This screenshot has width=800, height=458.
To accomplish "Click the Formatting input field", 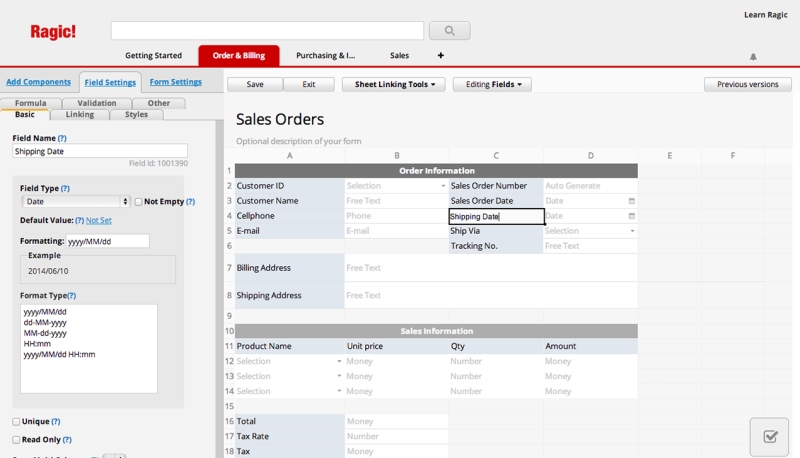I will coord(108,241).
